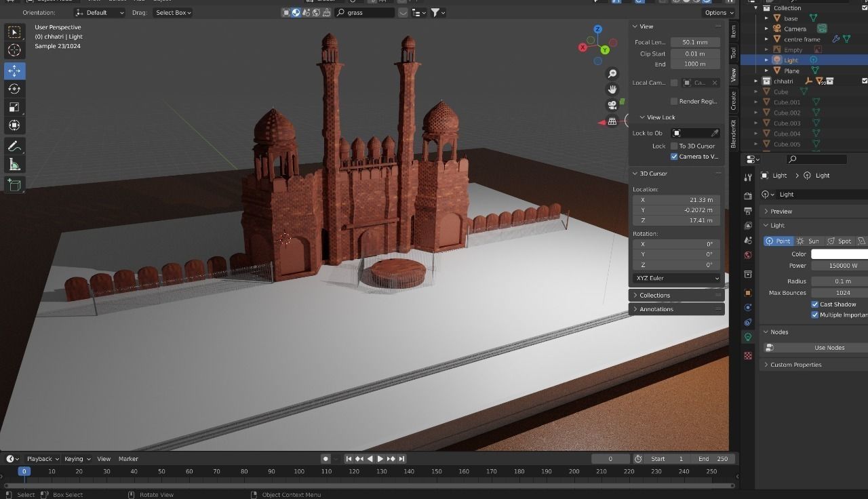Click the Use Nodes button

coord(815,348)
